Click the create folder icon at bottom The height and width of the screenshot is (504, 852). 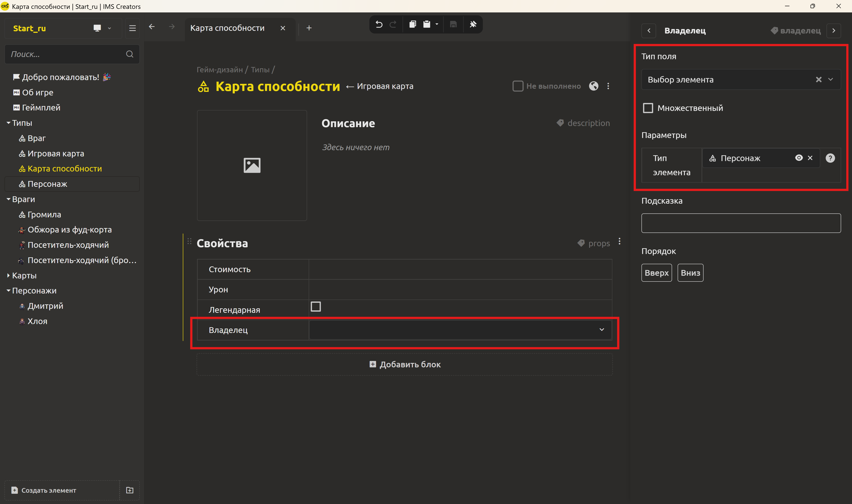130,490
